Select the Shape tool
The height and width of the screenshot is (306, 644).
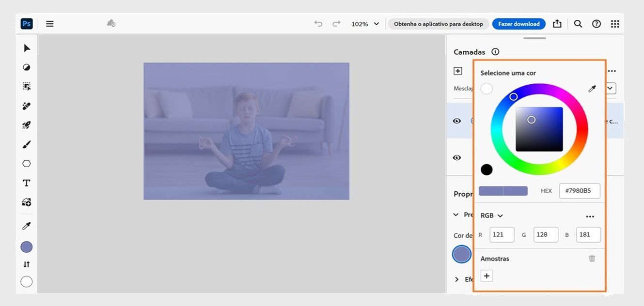26,163
